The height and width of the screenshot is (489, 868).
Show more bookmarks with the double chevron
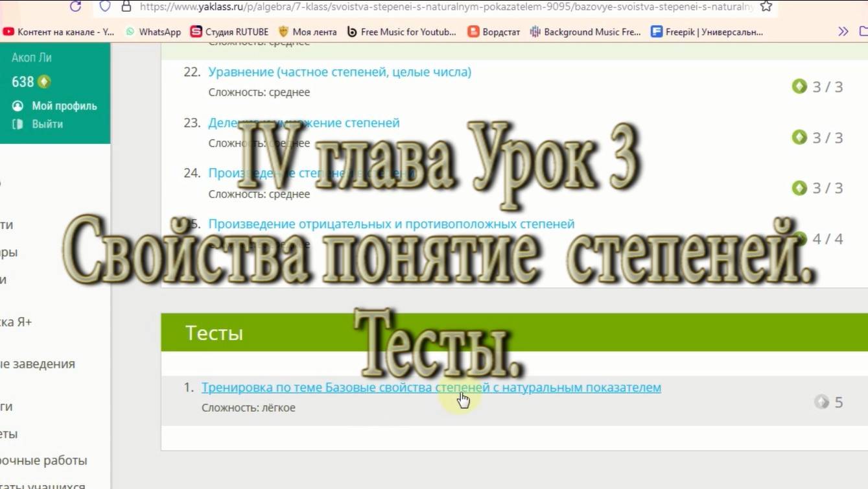[843, 31]
